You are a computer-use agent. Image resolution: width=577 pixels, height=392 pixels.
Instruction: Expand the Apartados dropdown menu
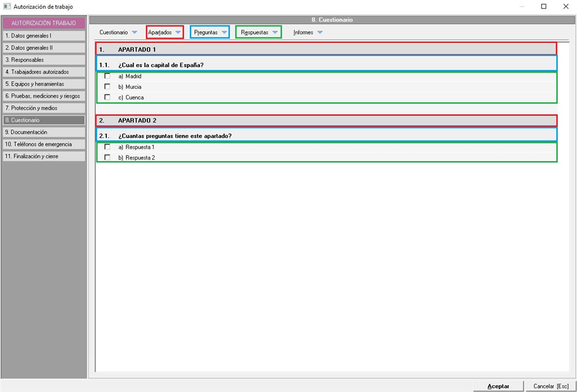(x=165, y=32)
